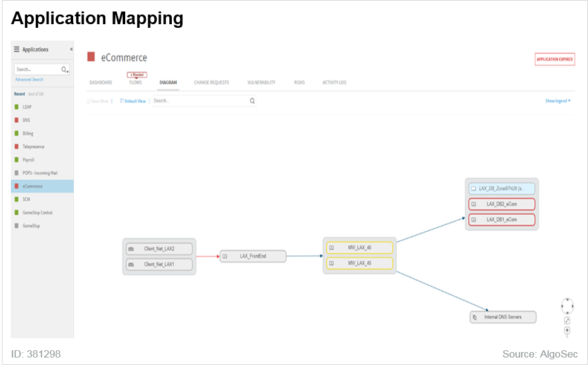Select LAX_FrontEnd node
The height and width of the screenshot is (366, 588).
pos(253,256)
